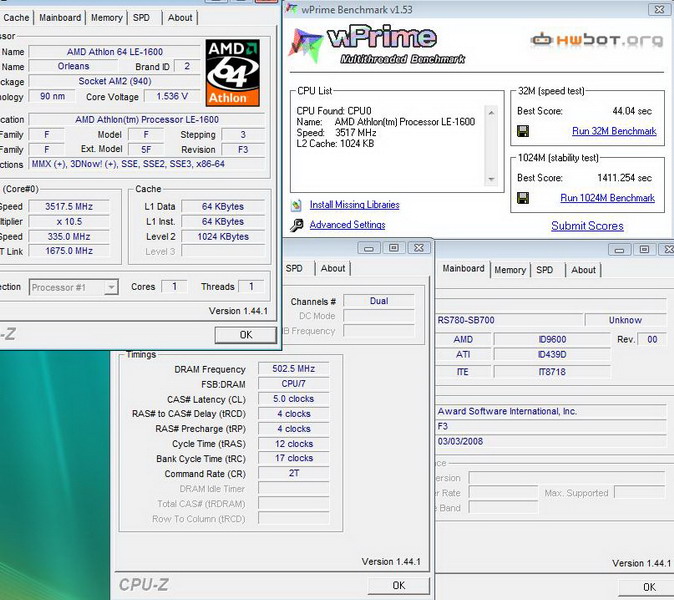Screen dimensions: 674x600
Task: Select SPD tab in top CPU-Z window
Action: [141, 18]
